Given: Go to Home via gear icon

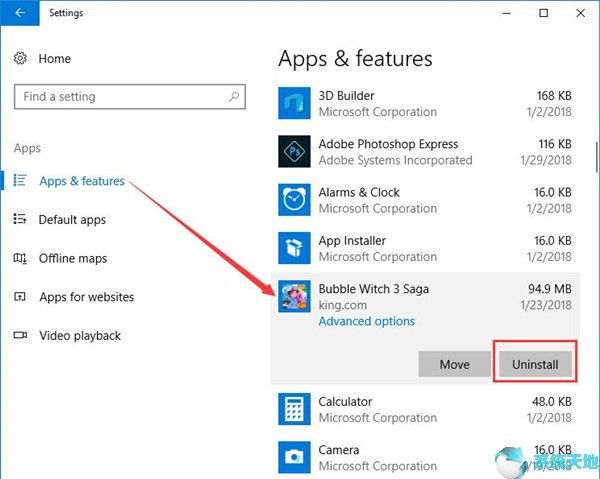Looking at the screenshot, I should click(21, 59).
